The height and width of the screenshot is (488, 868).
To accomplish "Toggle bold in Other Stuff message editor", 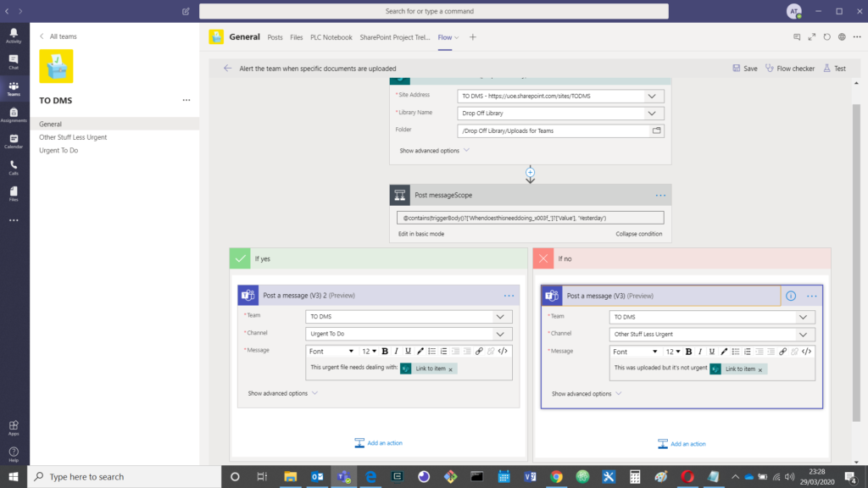I will pyautogui.click(x=688, y=352).
